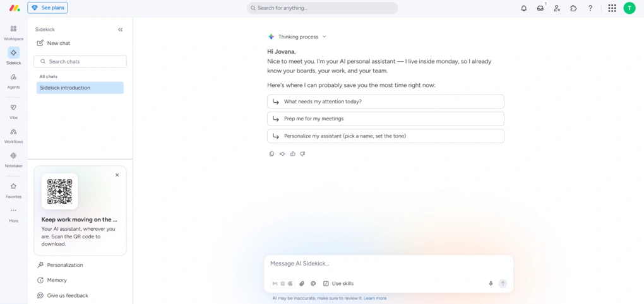This screenshot has height=304, width=644.
Task: Collapse the Sidekick panel with double chevron
Action: click(121, 30)
